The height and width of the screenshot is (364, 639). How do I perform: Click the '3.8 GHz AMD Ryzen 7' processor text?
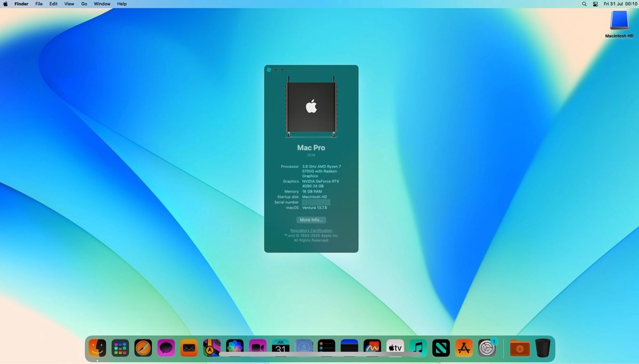(322, 167)
